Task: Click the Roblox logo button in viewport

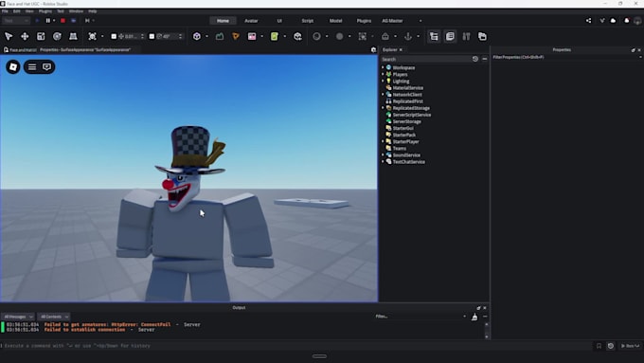Action: 13,67
